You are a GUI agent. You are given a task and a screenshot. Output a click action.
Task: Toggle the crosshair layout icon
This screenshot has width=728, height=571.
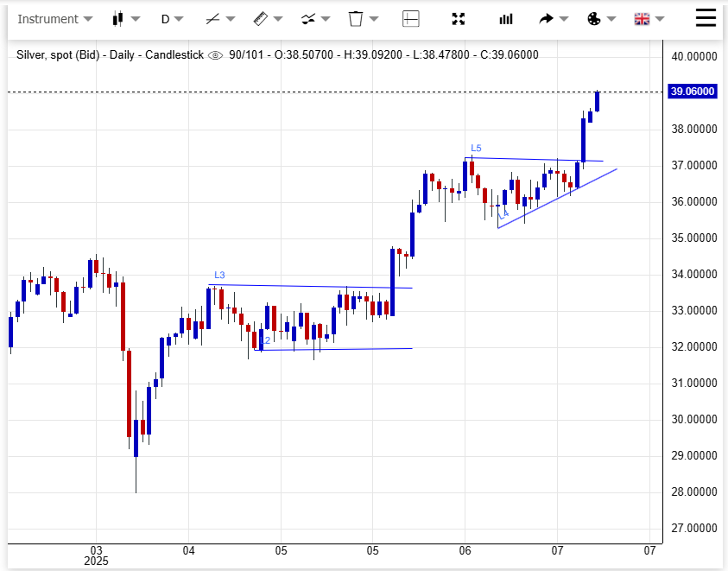click(411, 19)
